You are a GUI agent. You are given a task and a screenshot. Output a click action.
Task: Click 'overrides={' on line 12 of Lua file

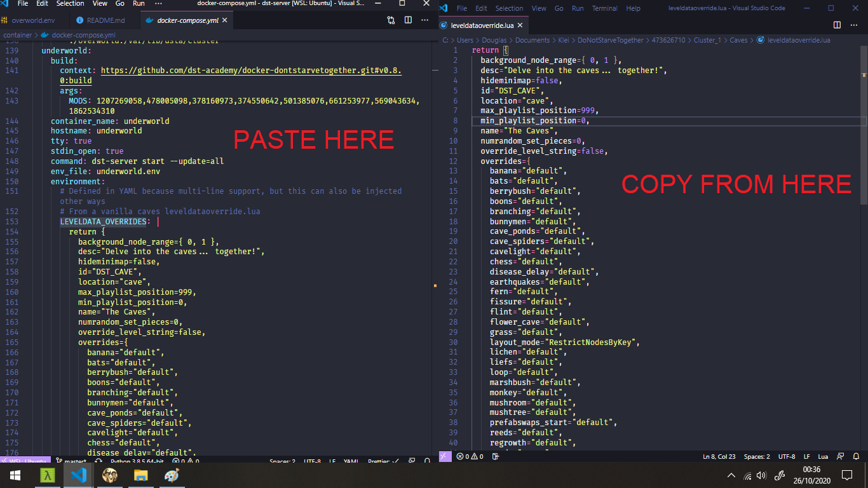pyautogui.click(x=505, y=161)
